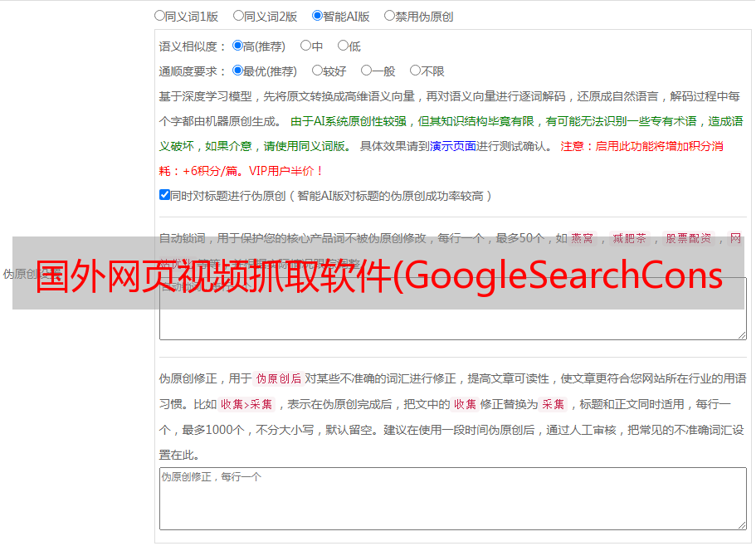Select 禁用伪原创 radio option
Image resolution: width=756 pixels, height=546 pixels.
(x=389, y=16)
